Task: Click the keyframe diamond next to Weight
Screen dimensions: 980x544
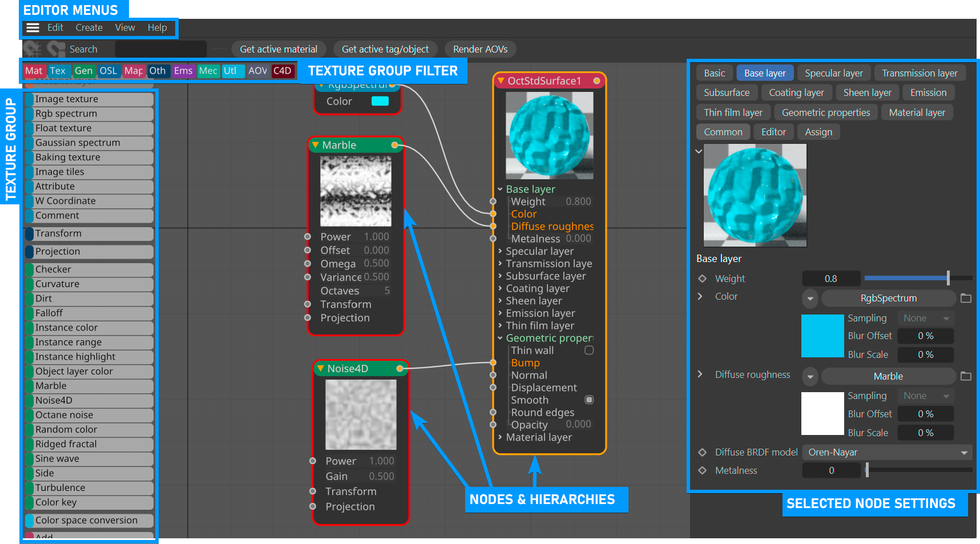Action: click(x=703, y=279)
